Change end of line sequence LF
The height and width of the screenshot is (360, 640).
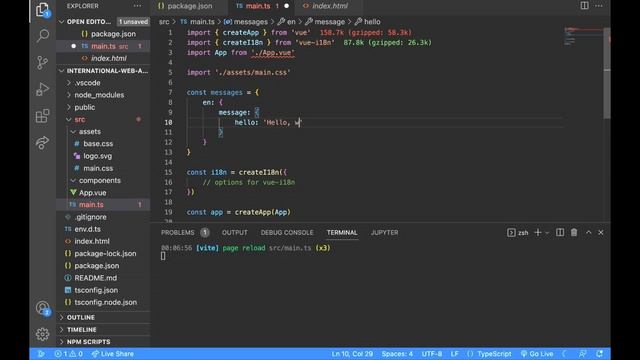click(454, 354)
